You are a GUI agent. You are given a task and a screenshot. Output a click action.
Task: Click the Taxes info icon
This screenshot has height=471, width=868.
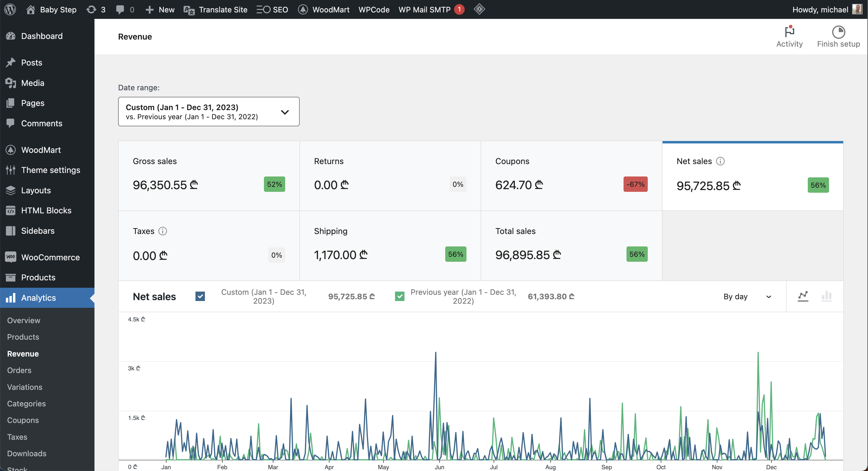pos(162,231)
